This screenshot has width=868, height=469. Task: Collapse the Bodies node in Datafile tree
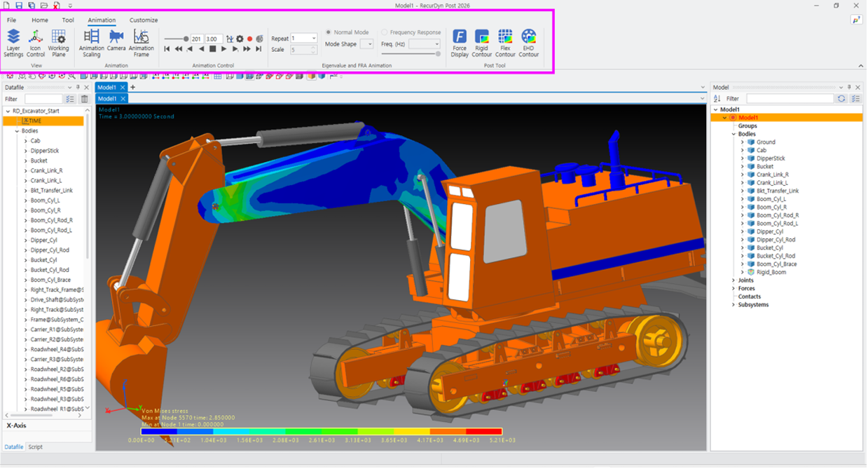tap(17, 131)
